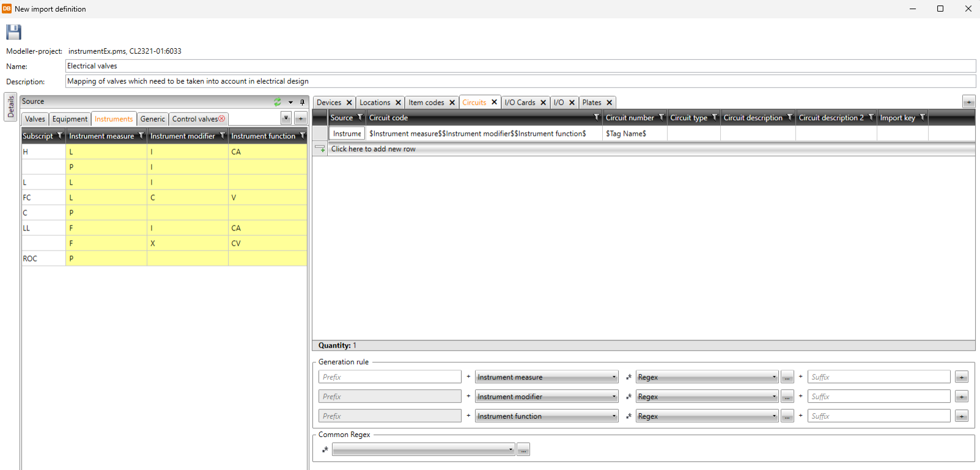Save the import definition with the floppy icon
The height and width of the screenshot is (470, 980).
tap(13, 32)
